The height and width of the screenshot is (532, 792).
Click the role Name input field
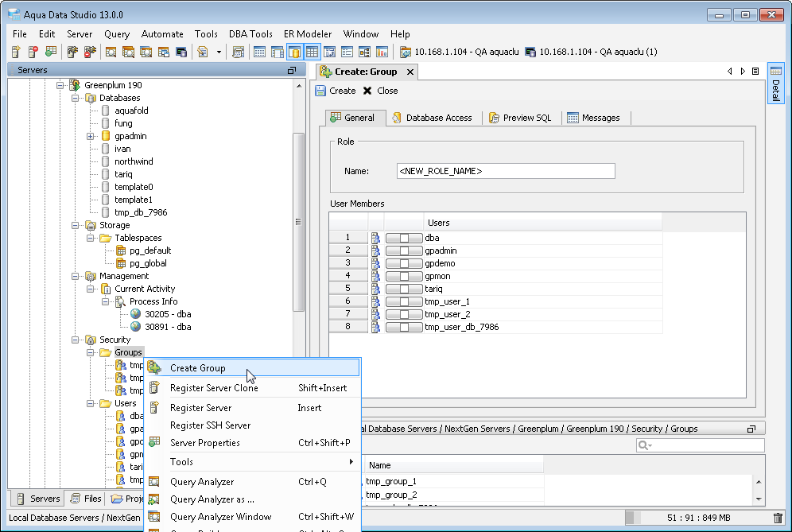505,171
